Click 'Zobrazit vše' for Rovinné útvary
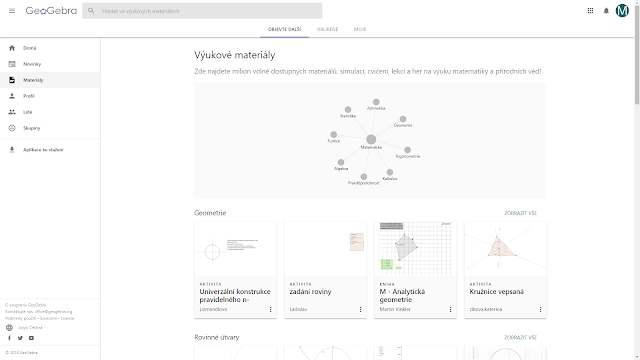This screenshot has width=640, height=360. coord(520,338)
